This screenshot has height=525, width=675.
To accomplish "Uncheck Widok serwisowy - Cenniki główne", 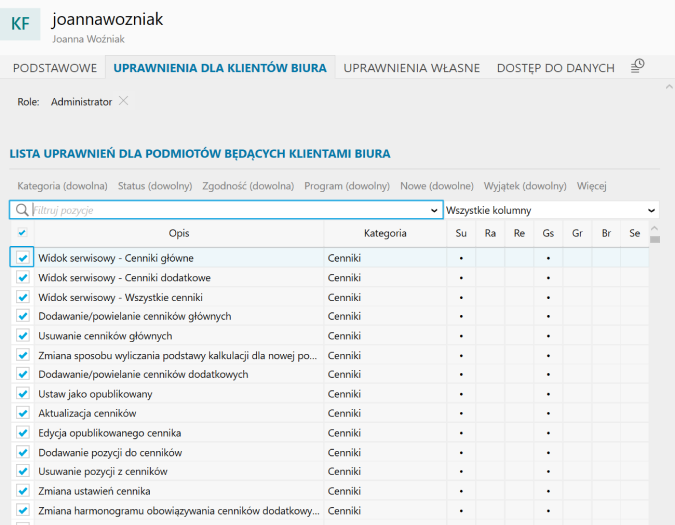I will click(23, 258).
